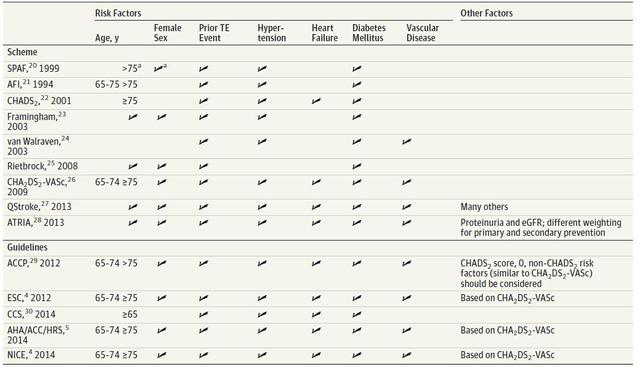
Task: Click the CHA2DS2-VASc 2009 scheme row label
Action: [x=41, y=187]
